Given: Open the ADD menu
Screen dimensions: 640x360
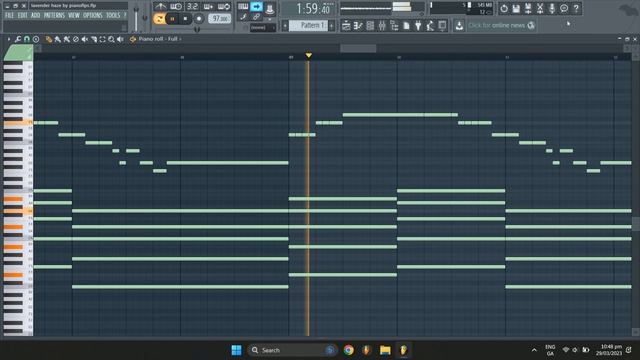Looking at the screenshot, I should (x=36, y=16).
